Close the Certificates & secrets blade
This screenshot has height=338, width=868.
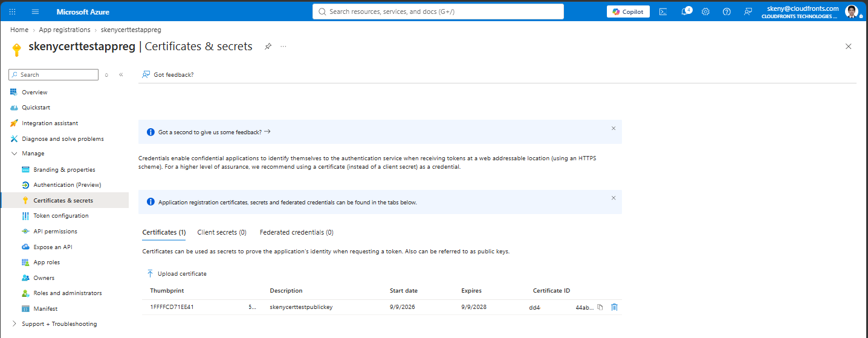point(848,47)
